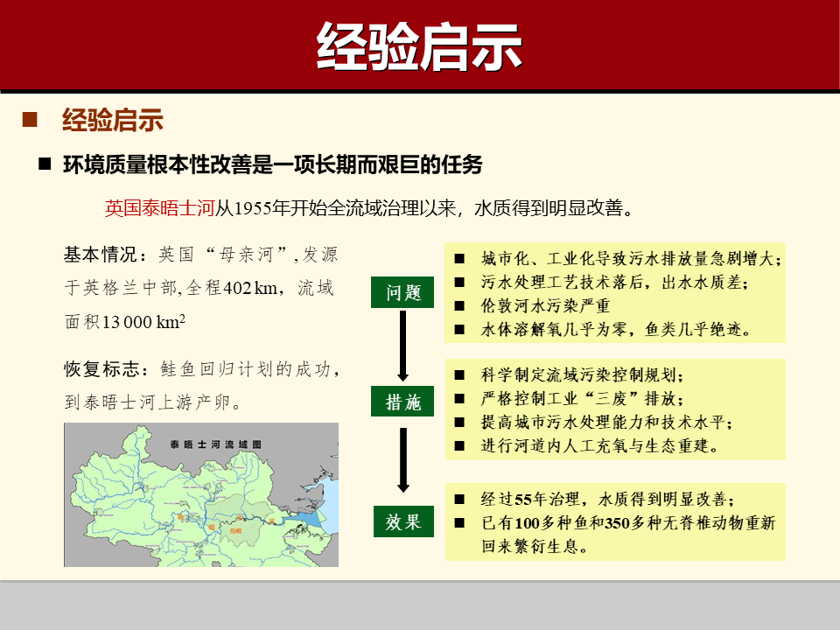Click the green 问题 label box
Screen dimensions: 840x630
[403, 293]
